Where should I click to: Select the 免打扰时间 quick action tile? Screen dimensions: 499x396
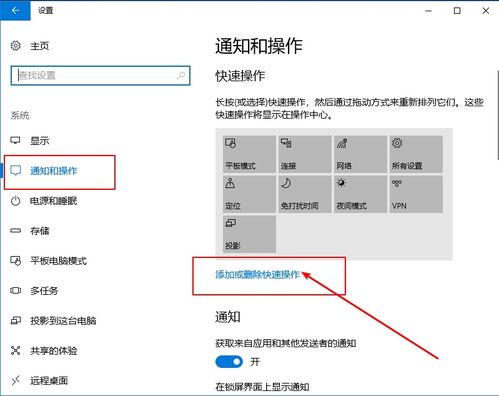coord(305,194)
